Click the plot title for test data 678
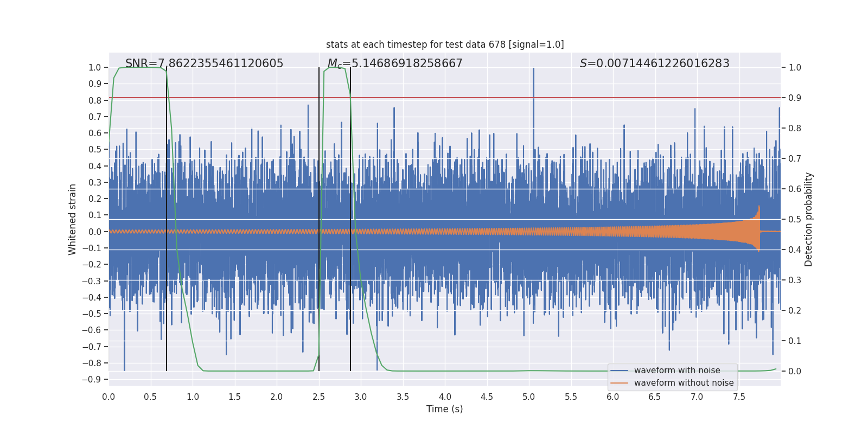Screen dimensions: 868x434 445,44
